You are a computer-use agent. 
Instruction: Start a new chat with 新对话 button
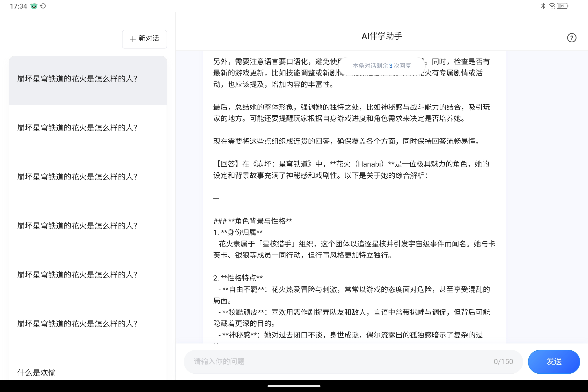(x=144, y=39)
